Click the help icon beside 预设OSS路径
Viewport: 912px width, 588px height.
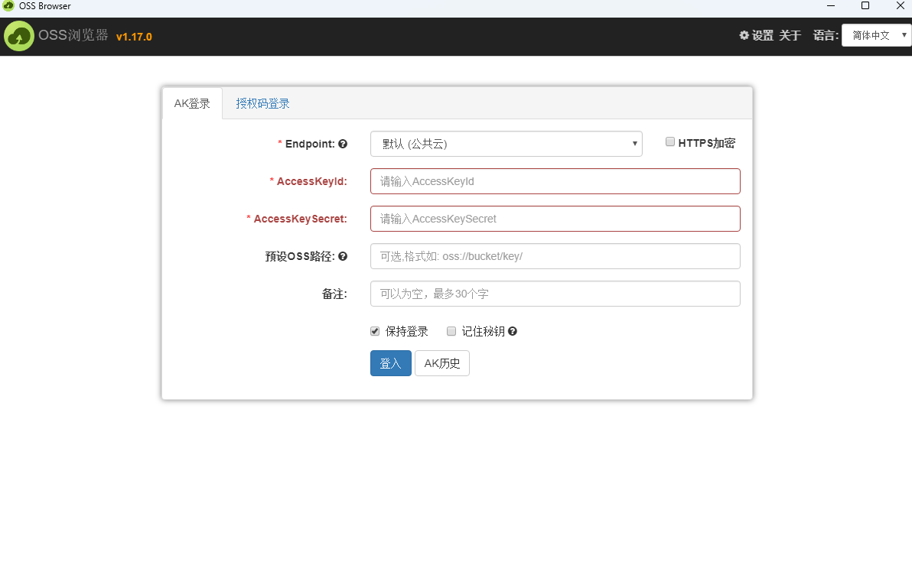(343, 256)
